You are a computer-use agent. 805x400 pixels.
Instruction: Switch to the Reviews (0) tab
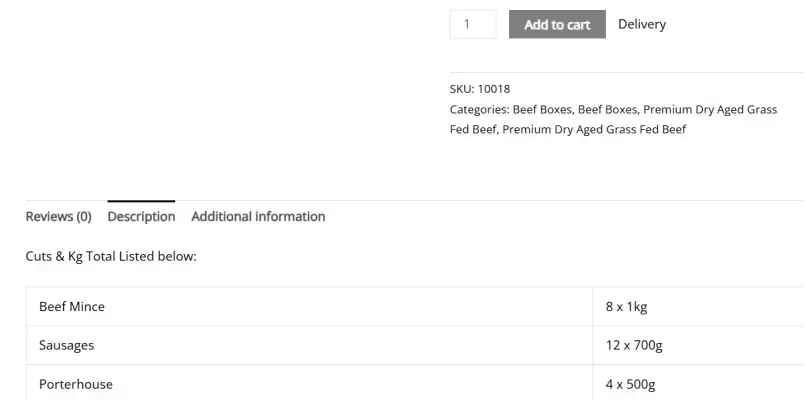coord(59,217)
